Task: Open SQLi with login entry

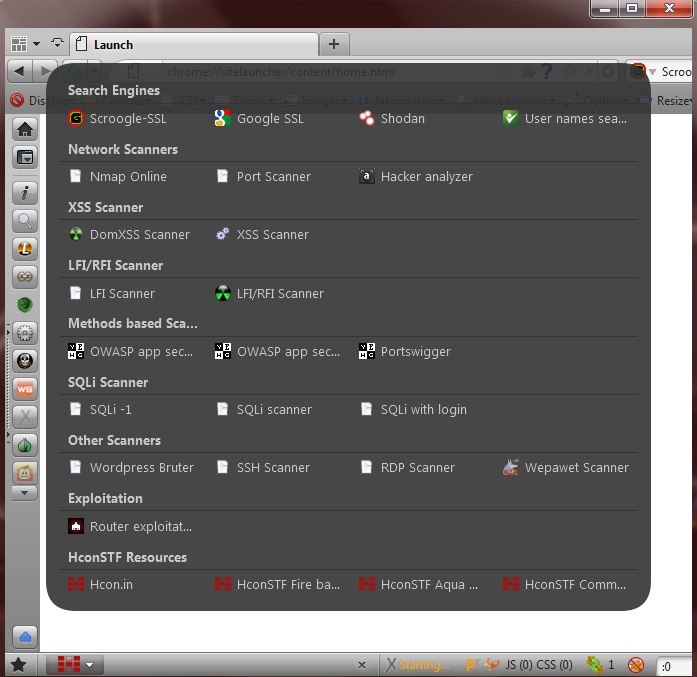Action: click(413, 409)
